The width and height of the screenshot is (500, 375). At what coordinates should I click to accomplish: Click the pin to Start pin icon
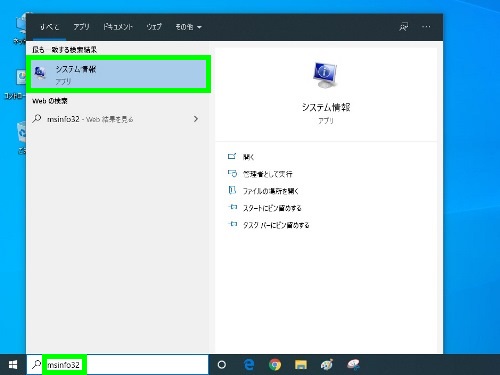[233, 207]
